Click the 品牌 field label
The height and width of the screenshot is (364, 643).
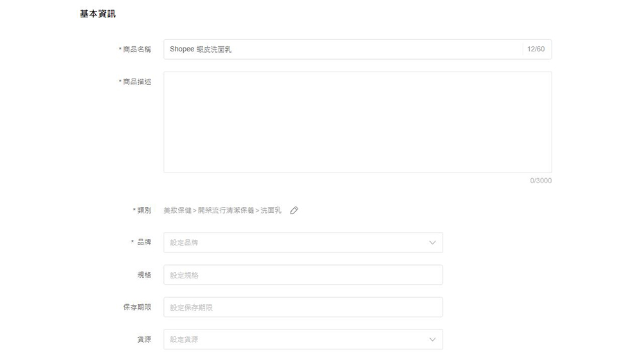coord(144,242)
